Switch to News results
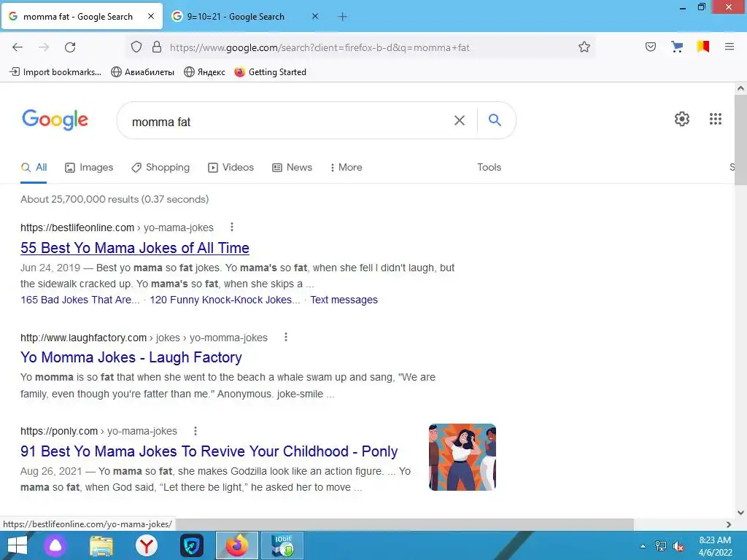The height and width of the screenshot is (560, 747). tap(292, 167)
